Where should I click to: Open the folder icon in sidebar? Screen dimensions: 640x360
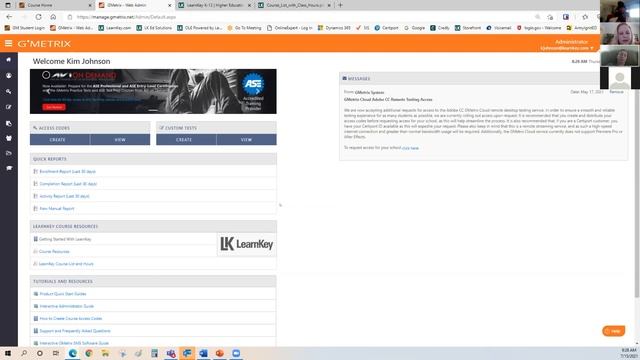(9, 153)
